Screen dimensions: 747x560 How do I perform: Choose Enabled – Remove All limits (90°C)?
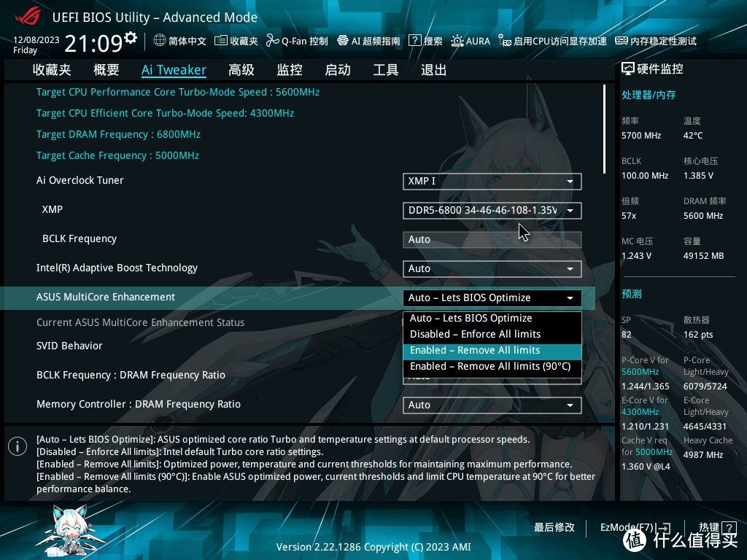pyautogui.click(x=492, y=367)
